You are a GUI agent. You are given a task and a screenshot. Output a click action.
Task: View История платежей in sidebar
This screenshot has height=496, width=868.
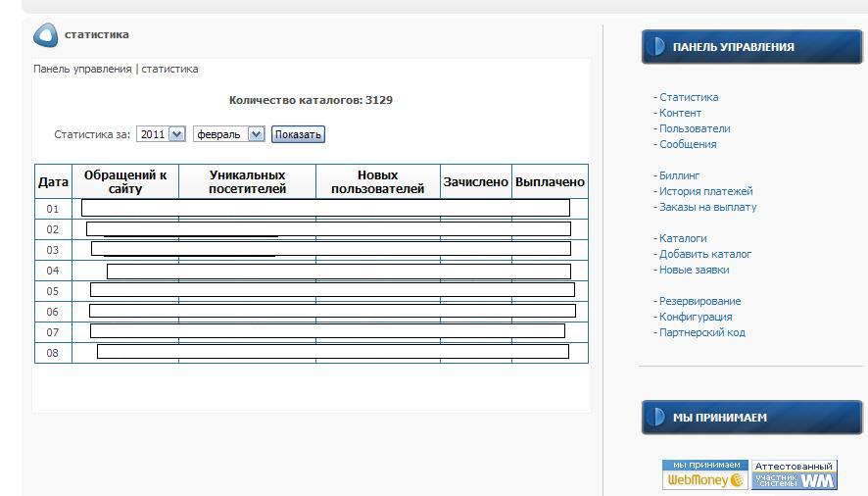(x=705, y=191)
